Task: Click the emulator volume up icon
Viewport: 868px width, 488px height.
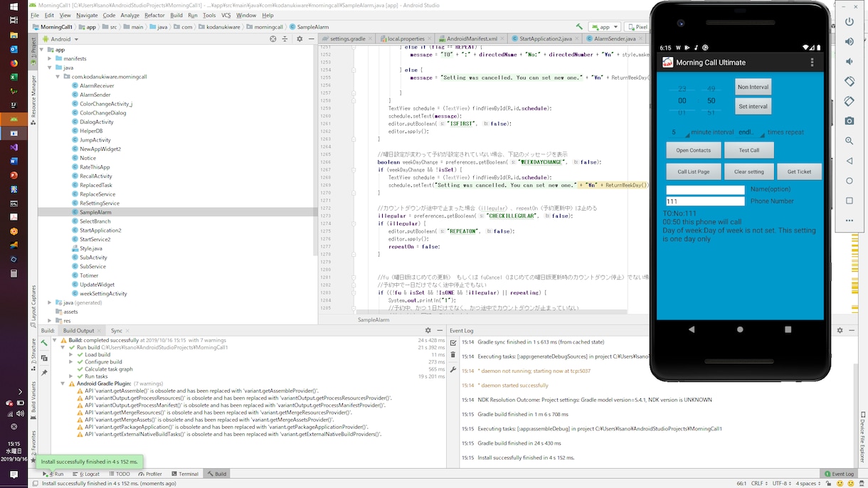Action: coord(849,42)
